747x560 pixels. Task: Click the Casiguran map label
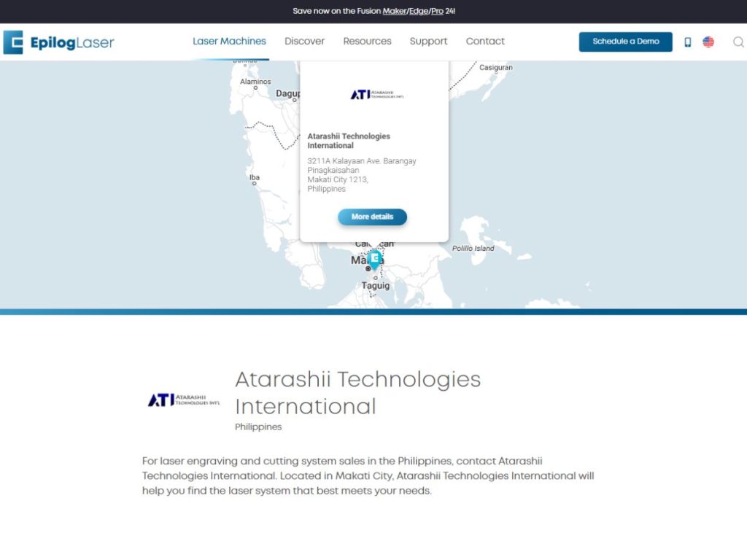coord(496,68)
